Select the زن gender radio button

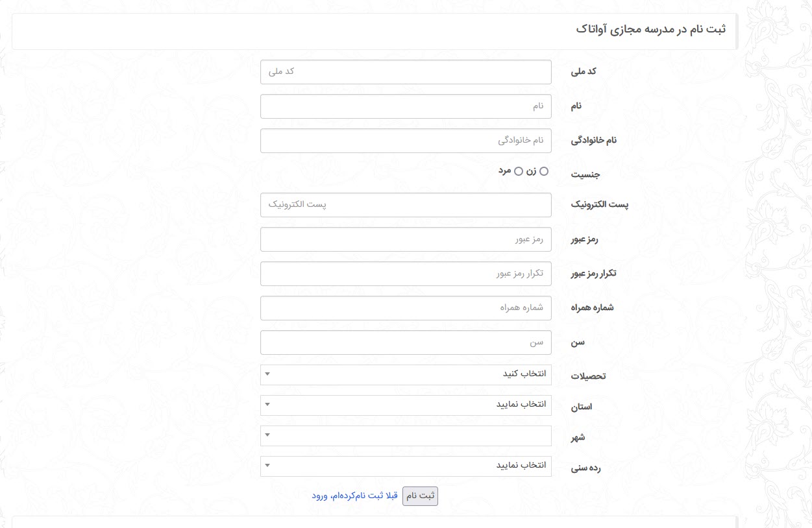pos(544,171)
